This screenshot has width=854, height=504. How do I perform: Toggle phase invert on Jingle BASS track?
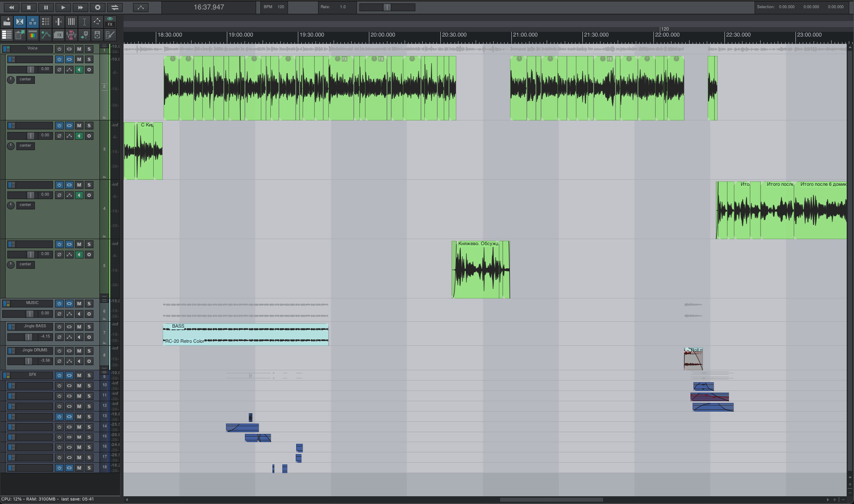point(59,337)
